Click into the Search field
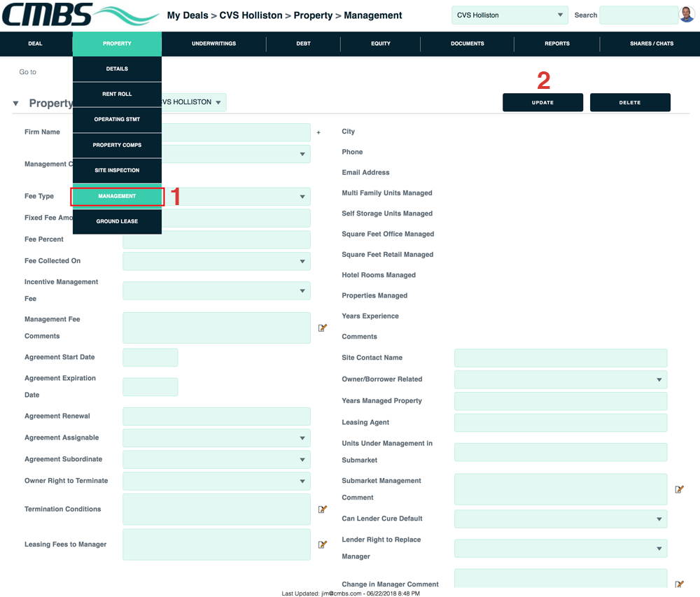The height and width of the screenshot is (597, 700). [x=639, y=15]
